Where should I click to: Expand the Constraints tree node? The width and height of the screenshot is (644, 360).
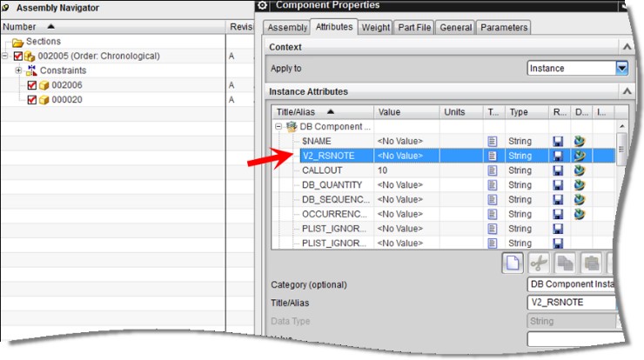(x=18, y=70)
